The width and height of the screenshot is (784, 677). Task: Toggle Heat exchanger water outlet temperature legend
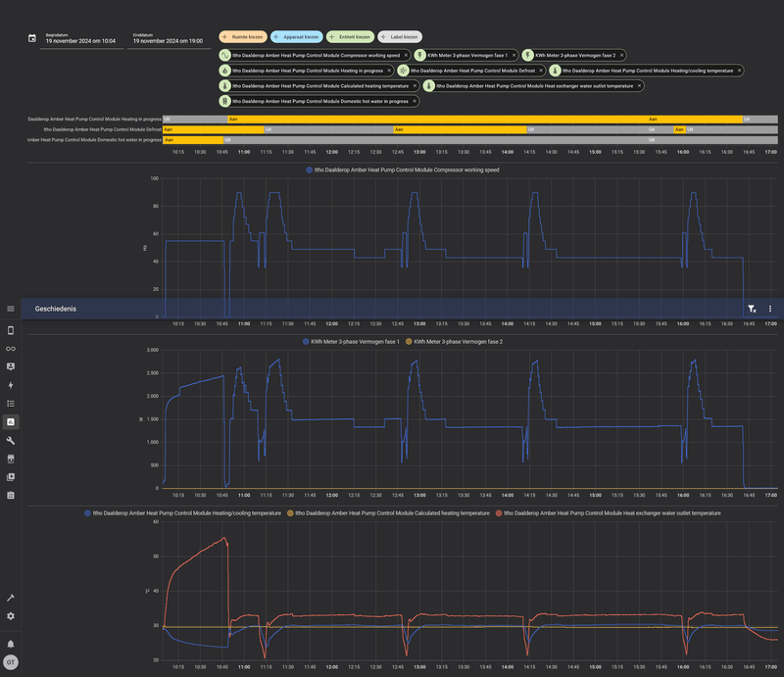click(x=608, y=513)
